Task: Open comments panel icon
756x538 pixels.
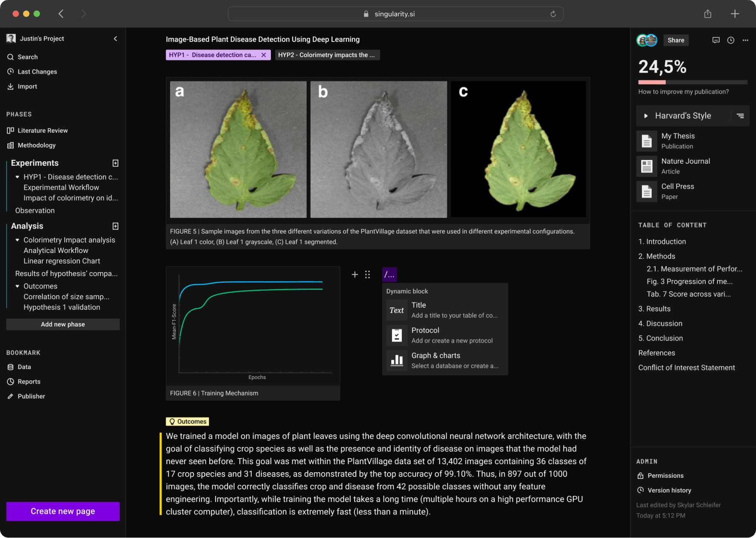Action: coord(716,40)
